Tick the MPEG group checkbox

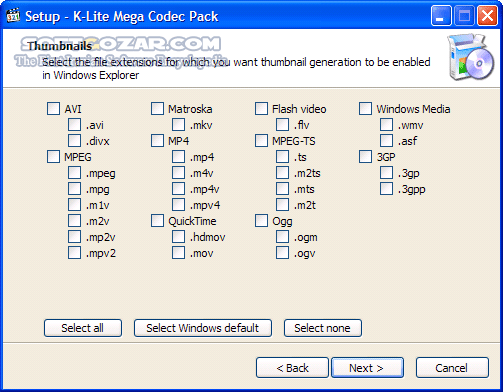tap(53, 157)
